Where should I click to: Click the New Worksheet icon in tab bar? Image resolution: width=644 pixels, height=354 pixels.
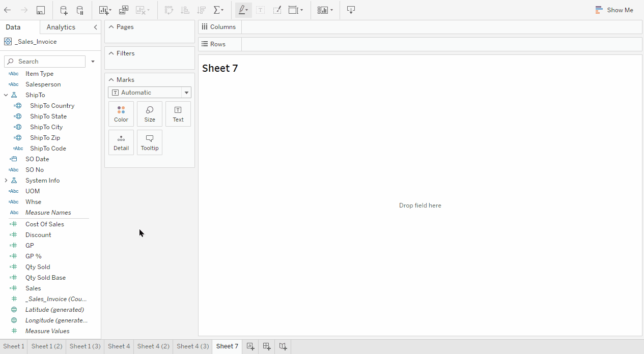pyautogui.click(x=250, y=346)
